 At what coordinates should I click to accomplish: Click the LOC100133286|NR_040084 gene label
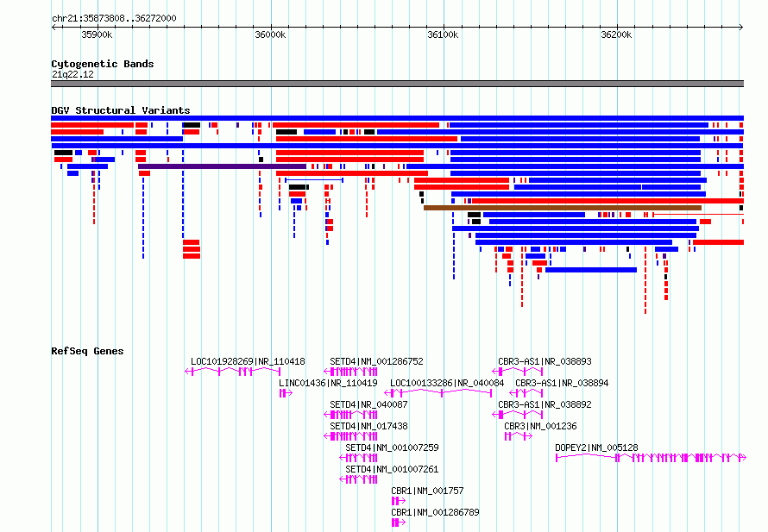coord(447,383)
